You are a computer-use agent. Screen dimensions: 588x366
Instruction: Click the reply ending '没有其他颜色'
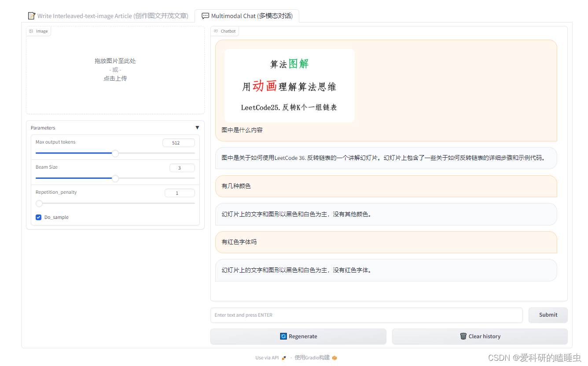click(386, 214)
